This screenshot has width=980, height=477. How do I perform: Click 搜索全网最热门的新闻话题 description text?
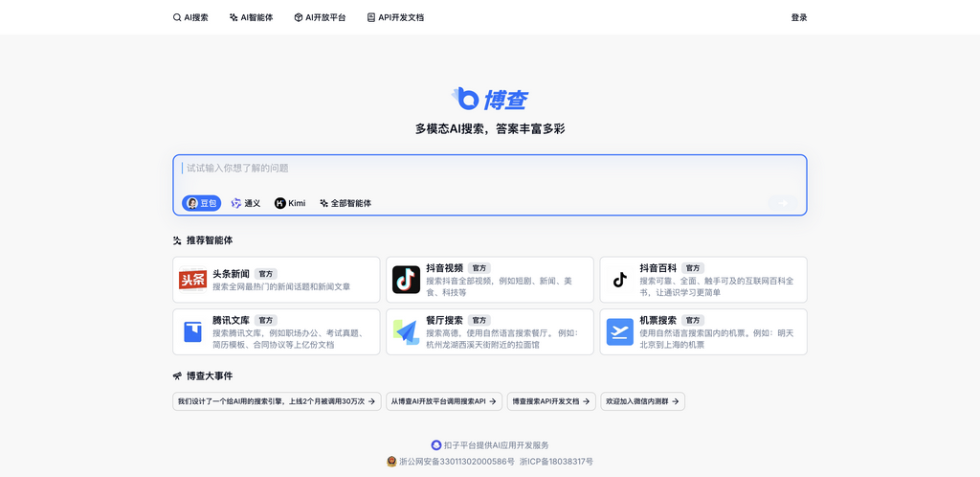click(281, 286)
